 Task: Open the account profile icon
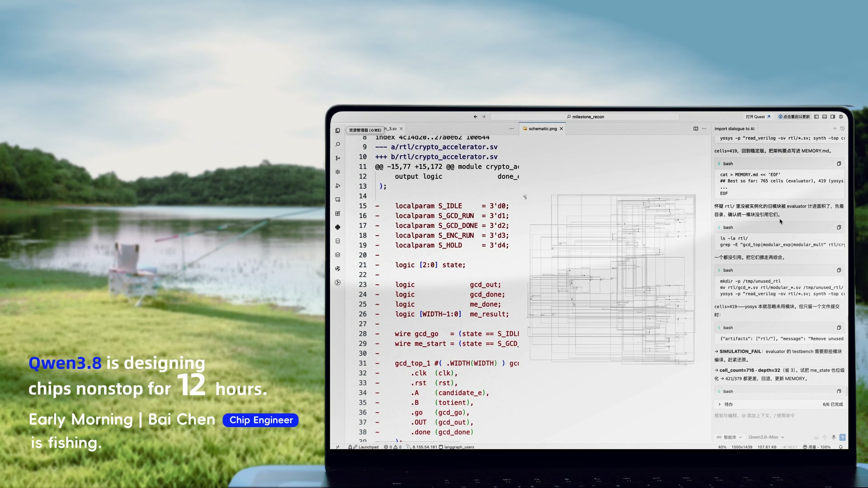point(841,117)
